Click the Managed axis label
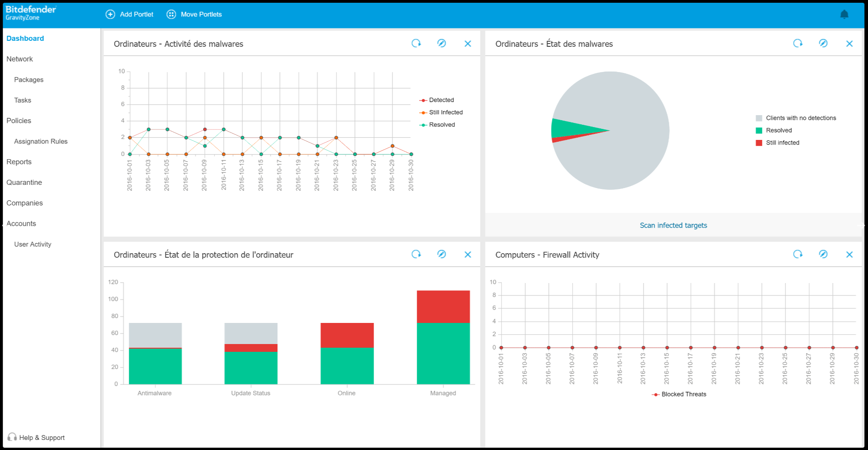 (x=443, y=393)
